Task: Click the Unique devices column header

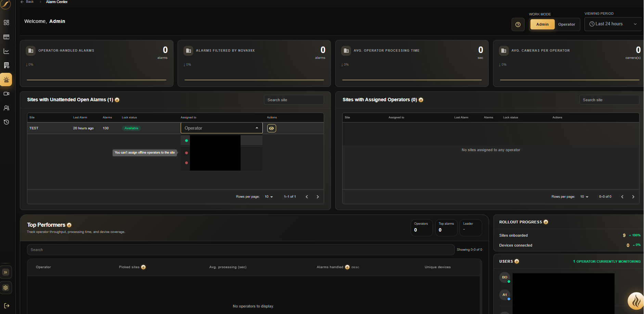Action: coord(438,267)
